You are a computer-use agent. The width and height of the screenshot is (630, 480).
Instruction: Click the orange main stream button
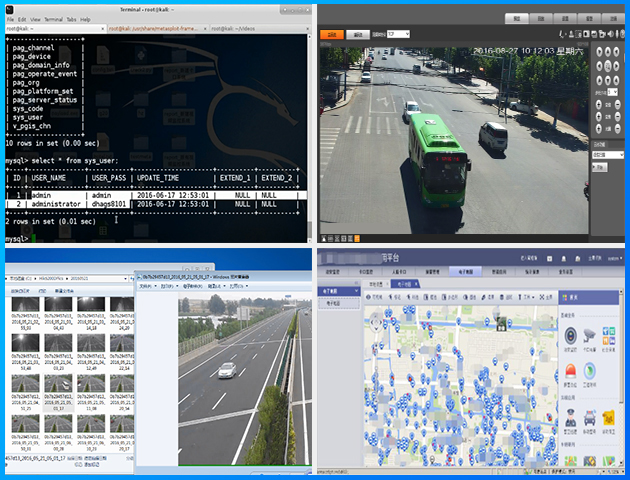[x=332, y=35]
